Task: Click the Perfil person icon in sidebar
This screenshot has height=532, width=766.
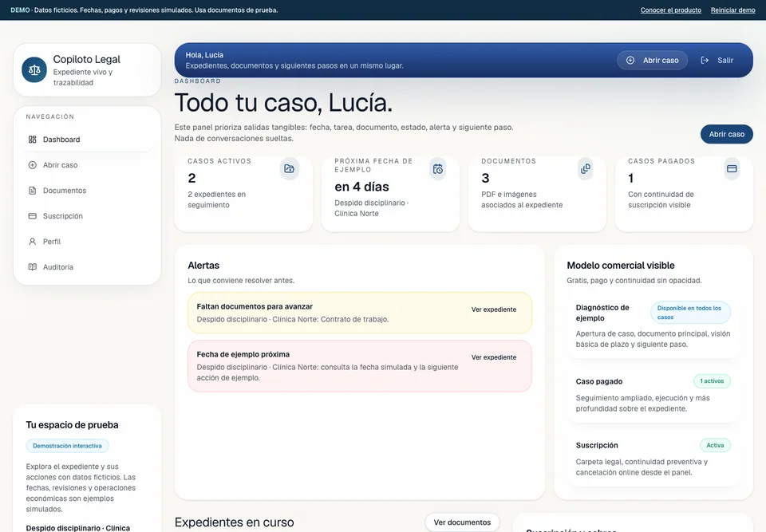Action: click(32, 242)
